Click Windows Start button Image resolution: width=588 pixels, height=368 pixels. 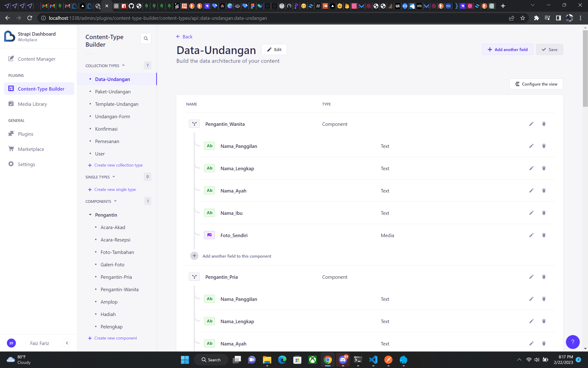pos(185,360)
